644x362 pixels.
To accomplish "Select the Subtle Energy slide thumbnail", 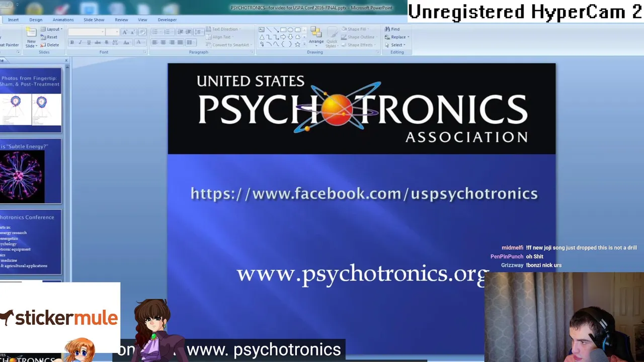I will point(31,171).
